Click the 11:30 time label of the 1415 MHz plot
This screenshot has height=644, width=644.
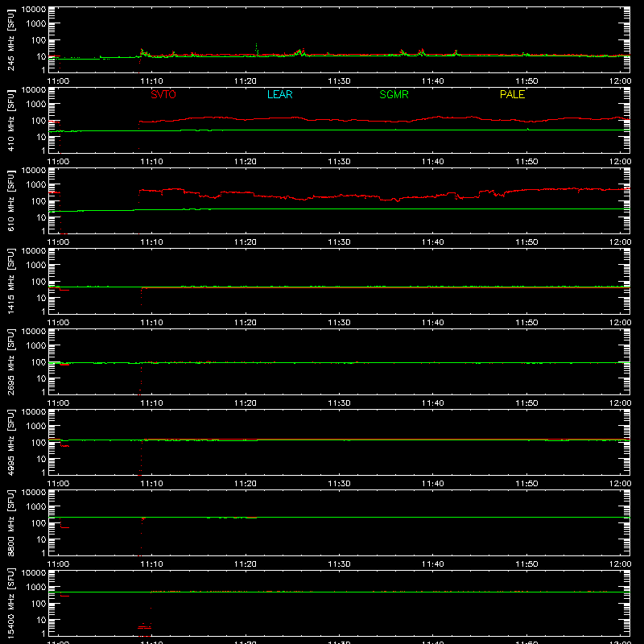pos(339,323)
